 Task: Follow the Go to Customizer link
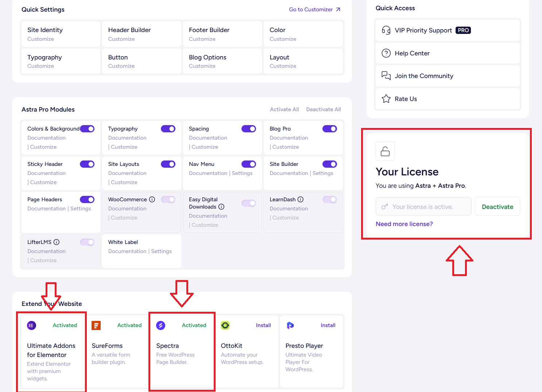314,9
